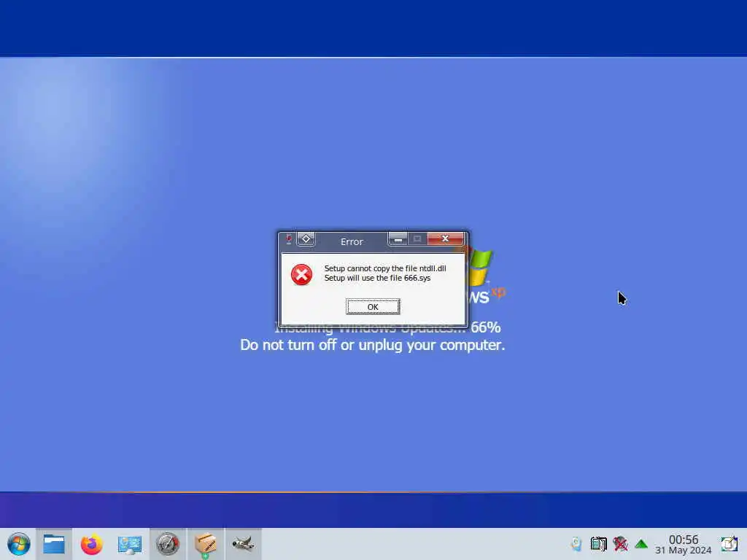This screenshot has height=560, width=747.
Task: Minimize the Error dialog window
Action: point(398,238)
